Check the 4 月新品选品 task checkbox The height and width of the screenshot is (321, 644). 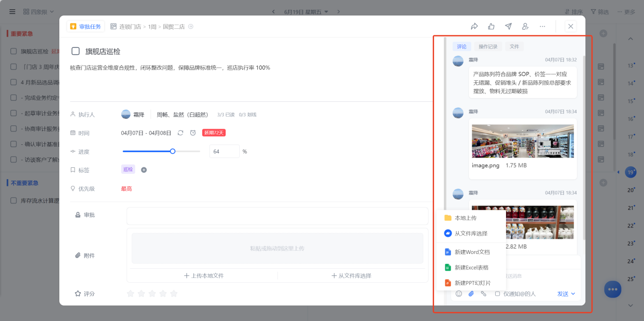click(14, 82)
